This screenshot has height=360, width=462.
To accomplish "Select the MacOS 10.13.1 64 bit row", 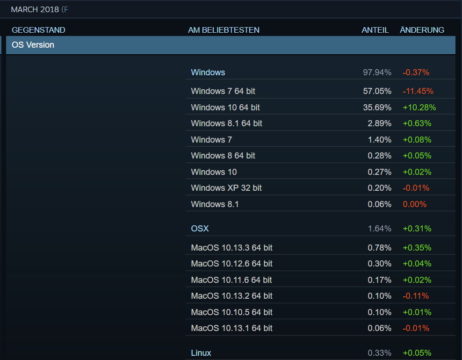I will (x=321, y=328).
